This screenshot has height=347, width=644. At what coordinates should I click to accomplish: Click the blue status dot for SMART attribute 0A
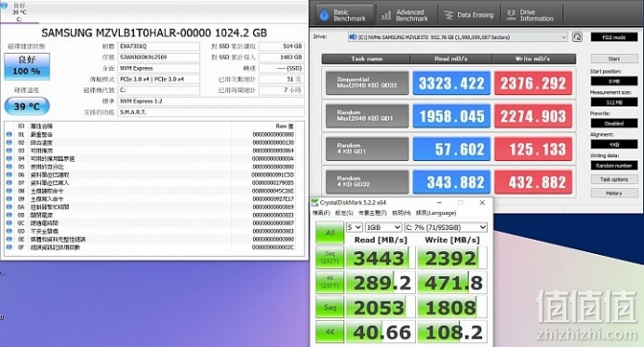click(x=10, y=207)
